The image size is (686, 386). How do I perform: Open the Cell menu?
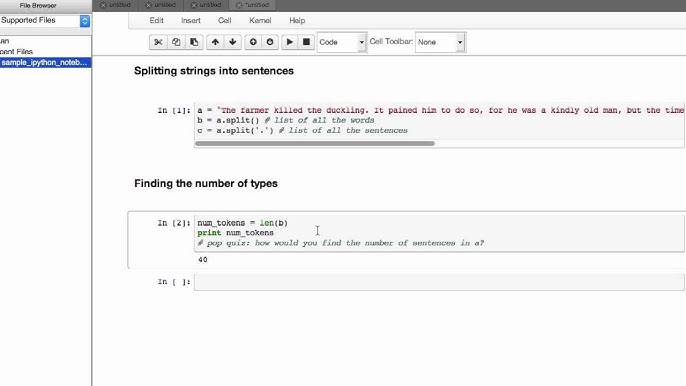[x=224, y=21]
